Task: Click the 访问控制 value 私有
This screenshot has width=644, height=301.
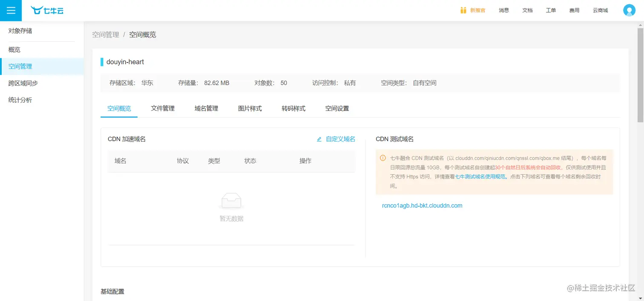Action: pos(350,83)
